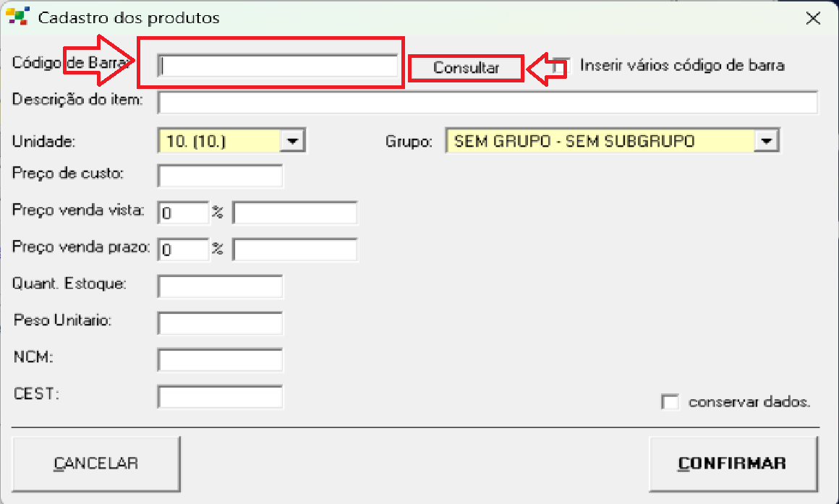
Task: Click the app icon in title bar
Action: 17,17
